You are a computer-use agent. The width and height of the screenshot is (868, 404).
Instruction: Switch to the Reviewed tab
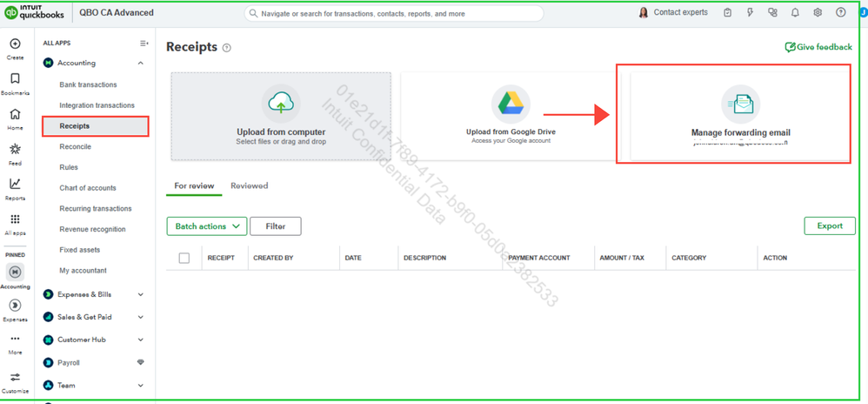click(x=249, y=185)
